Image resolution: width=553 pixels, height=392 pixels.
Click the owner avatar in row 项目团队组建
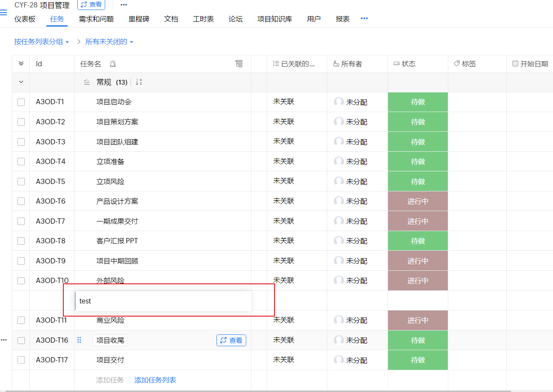[x=339, y=142]
